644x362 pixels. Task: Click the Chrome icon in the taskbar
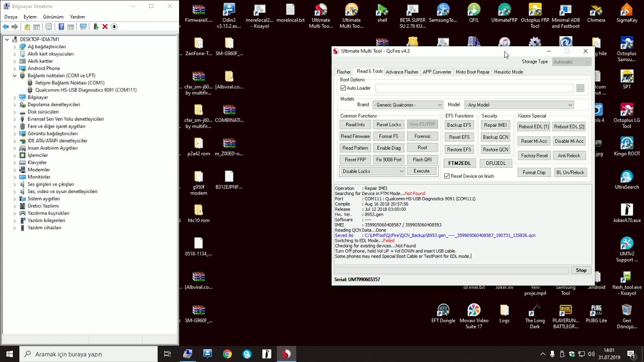pos(227,354)
